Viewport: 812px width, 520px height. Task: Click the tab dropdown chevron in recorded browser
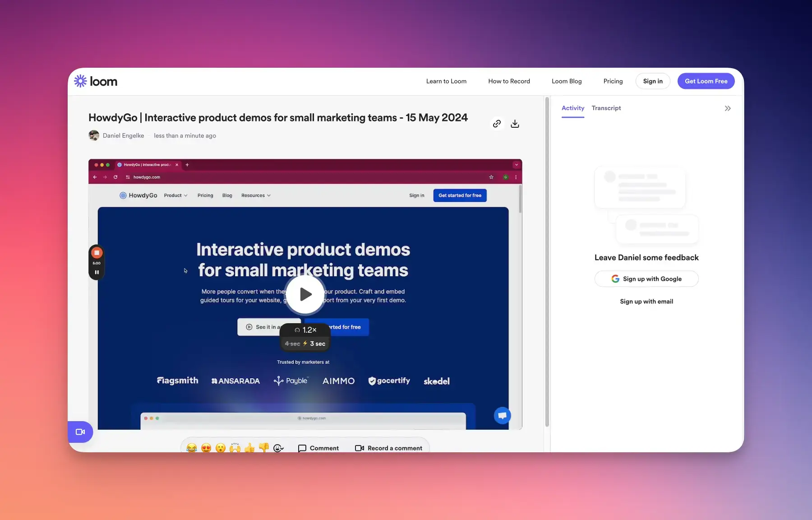tap(516, 165)
